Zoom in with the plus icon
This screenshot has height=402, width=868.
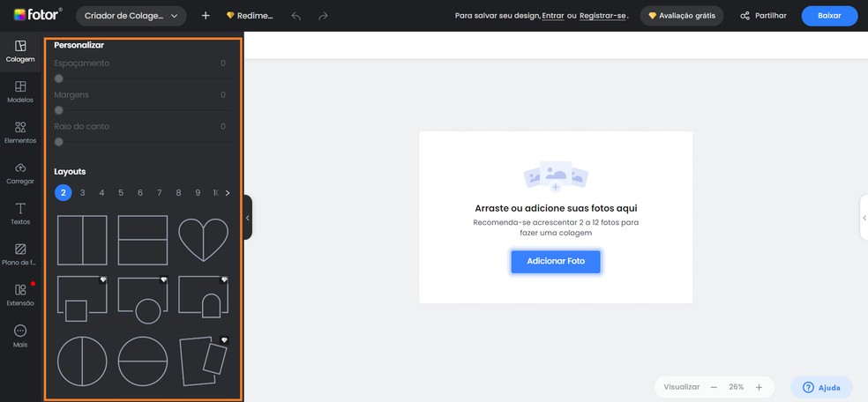tap(759, 387)
